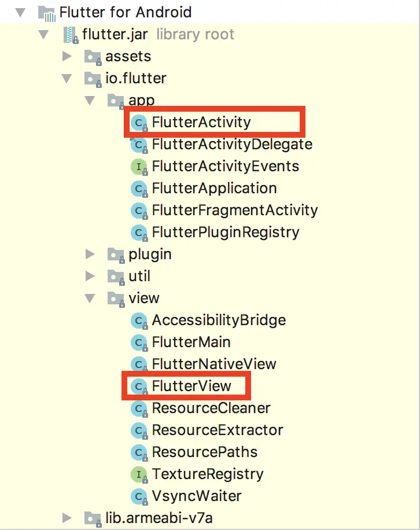
Task: Click the FlutterActivity class icon
Action: coord(139,123)
